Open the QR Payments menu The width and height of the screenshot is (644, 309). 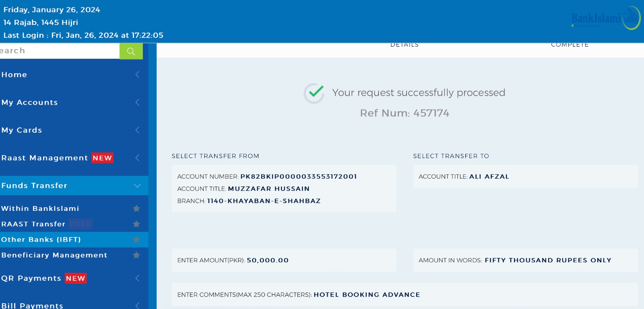click(x=31, y=278)
